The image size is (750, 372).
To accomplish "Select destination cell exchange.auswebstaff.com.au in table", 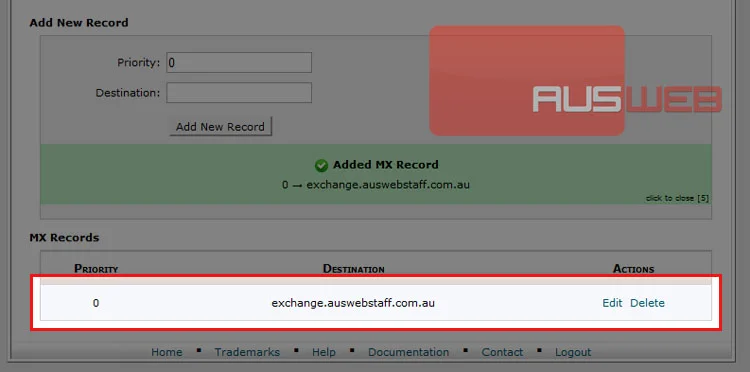I will tap(353, 303).
